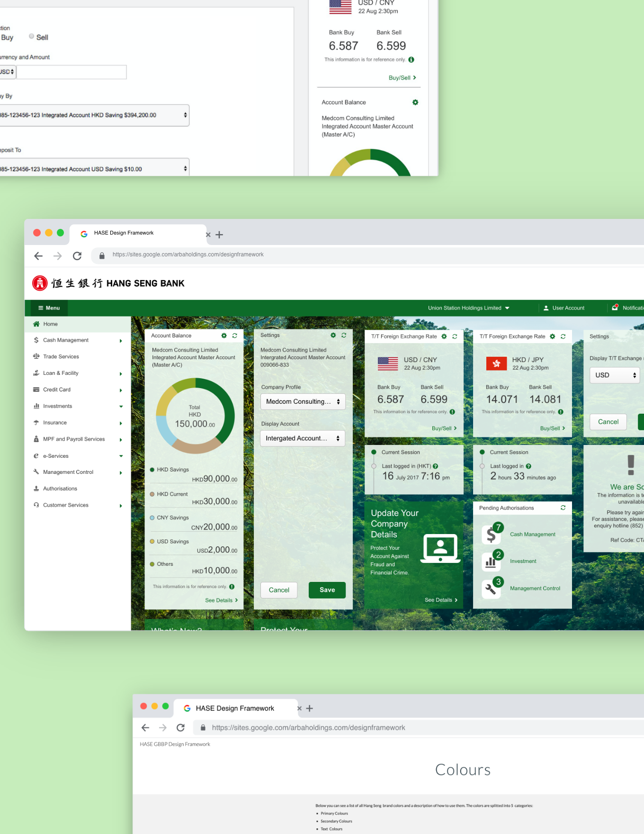Collapse Investments submenu arrow
644x834 pixels.
(x=121, y=407)
